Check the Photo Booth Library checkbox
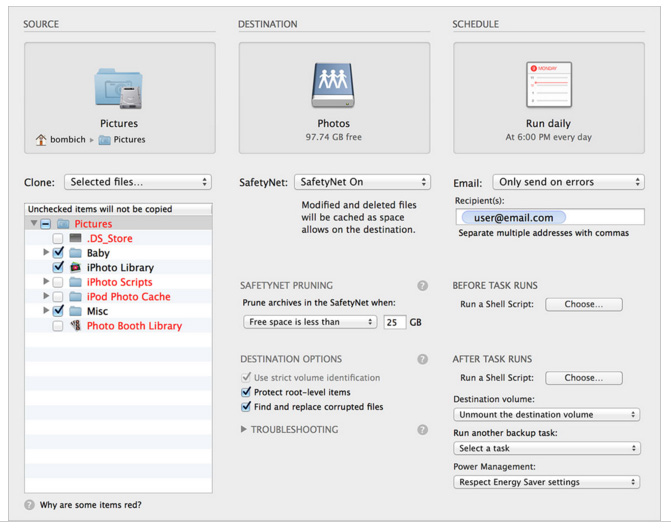 (58, 326)
